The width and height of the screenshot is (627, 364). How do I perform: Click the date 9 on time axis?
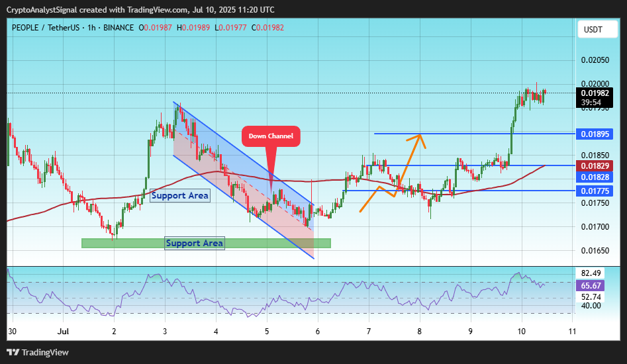click(471, 331)
